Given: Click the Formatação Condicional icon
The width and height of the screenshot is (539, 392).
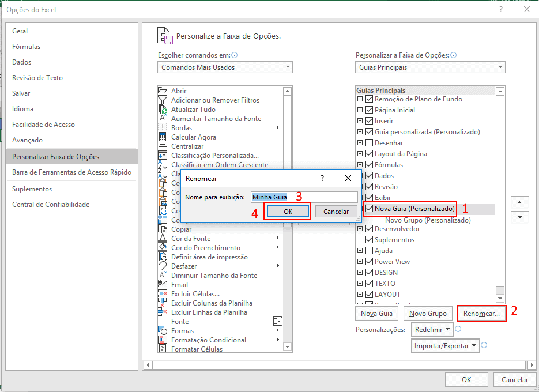Looking at the screenshot, I should point(164,340).
